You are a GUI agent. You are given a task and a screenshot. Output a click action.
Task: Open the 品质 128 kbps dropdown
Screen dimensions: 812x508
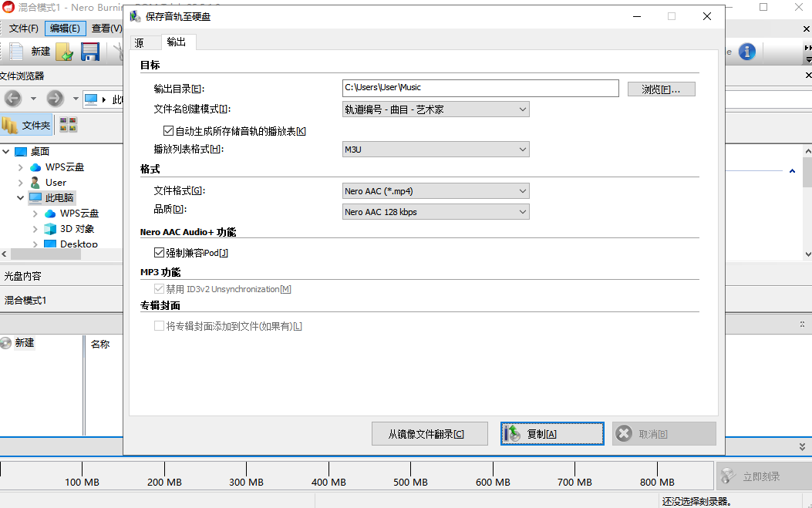436,212
